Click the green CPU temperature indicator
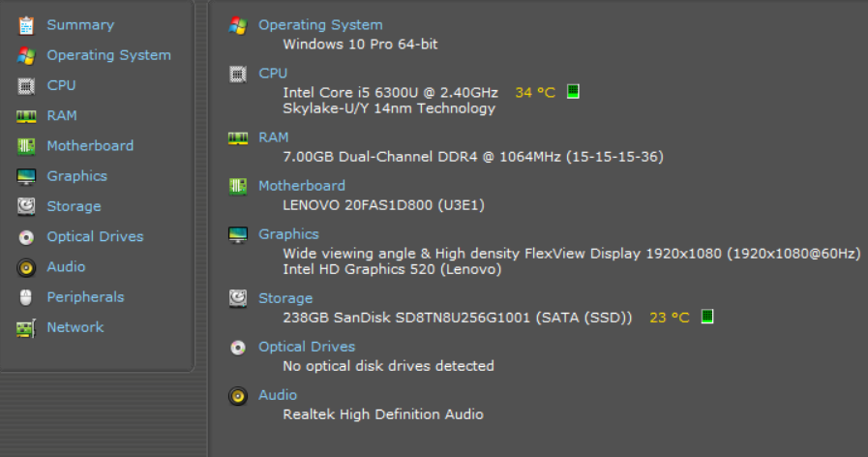The height and width of the screenshot is (457, 868). (573, 92)
